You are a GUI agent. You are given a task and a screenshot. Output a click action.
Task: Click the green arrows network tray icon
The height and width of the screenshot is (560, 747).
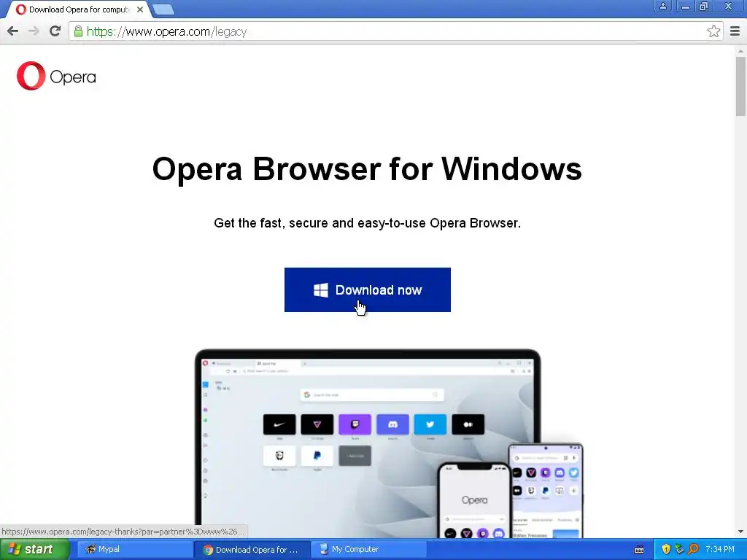[679, 549]
